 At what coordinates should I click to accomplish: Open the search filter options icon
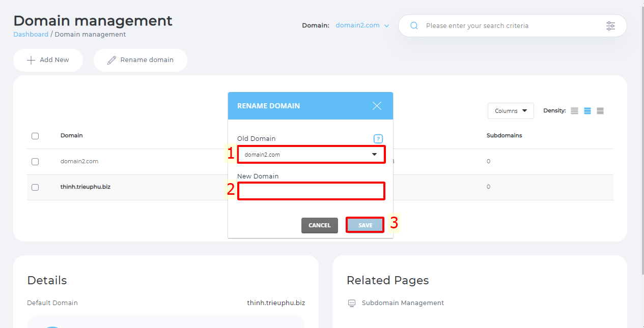610,26
